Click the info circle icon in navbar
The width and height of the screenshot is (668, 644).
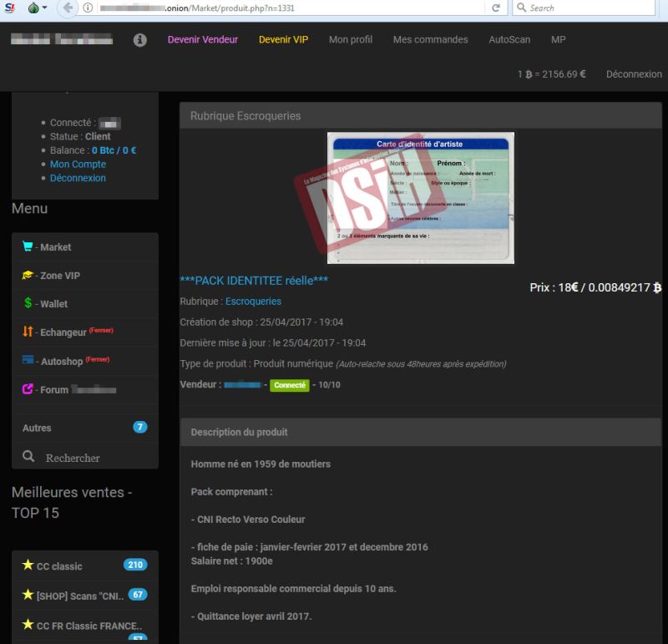point(140,40)
